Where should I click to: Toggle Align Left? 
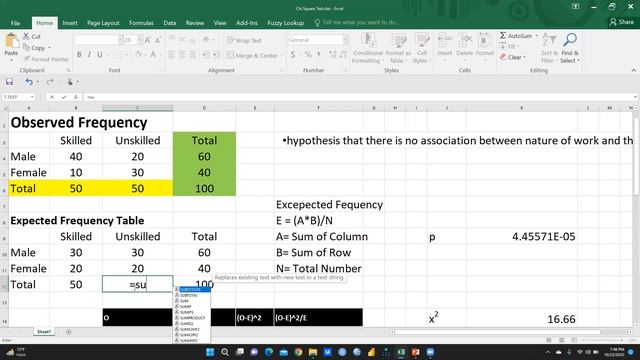[x=172, y=55]
